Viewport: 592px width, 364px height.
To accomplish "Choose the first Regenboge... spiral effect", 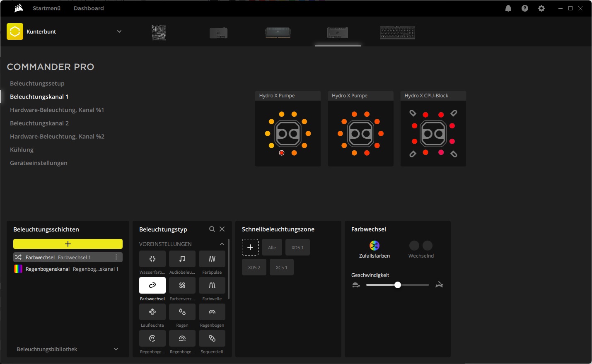I will click(152, 338).
